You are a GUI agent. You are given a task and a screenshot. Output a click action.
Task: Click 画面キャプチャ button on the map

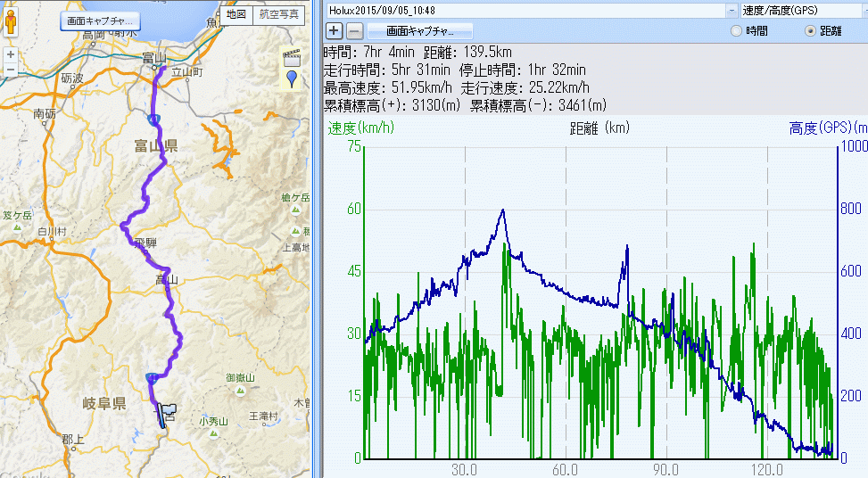click(x=99, y=21)
